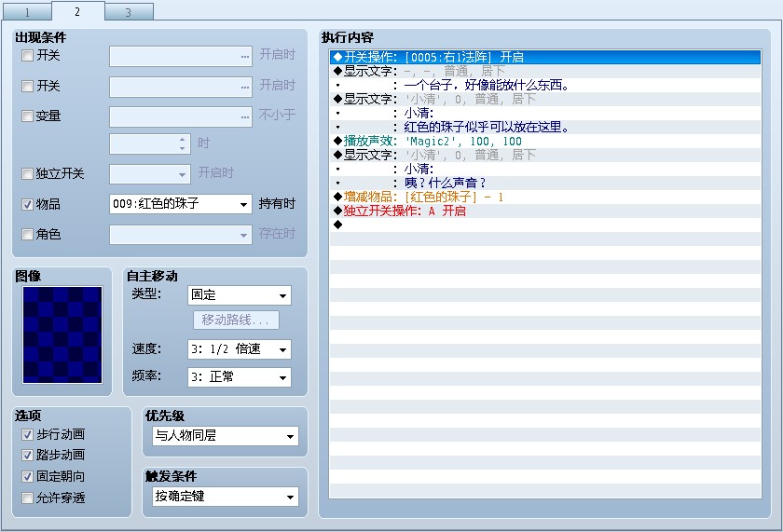Enable the 允许穿透 option
The height and width of the screenshot is (532, 783).
[27, 498]
